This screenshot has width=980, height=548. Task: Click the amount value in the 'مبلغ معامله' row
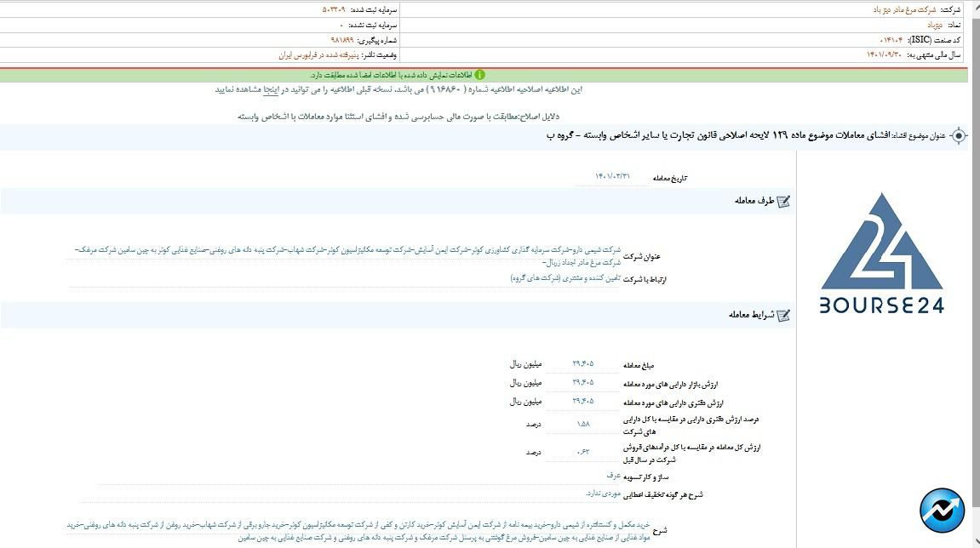point(582,363)
